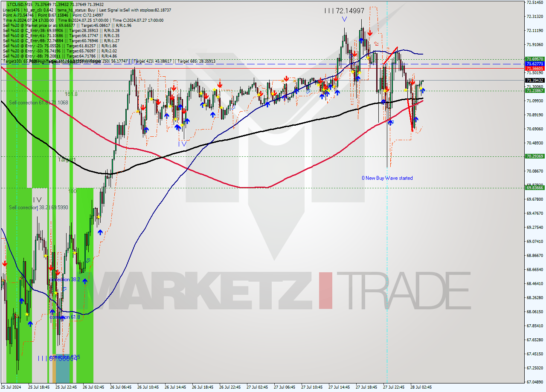Click the 'Sell %10 @ C_Entry38: 69.59906' line
Viewport: 546px width, 392px height.
click(x=61, y=30)
